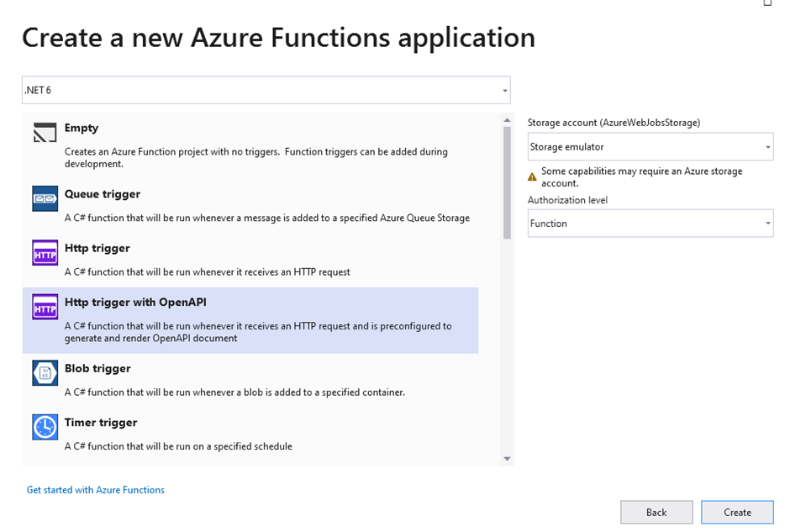The height and width of the screenshot is (532, 790).
Task: Select the Empty template title
Action: tap(82, 128)
